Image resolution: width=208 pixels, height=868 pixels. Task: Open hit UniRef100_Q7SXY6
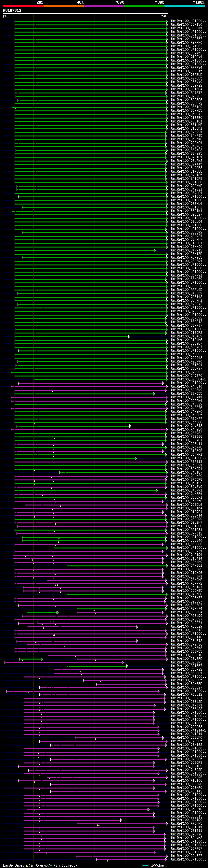pyautogui.click(x=187, y=834)
